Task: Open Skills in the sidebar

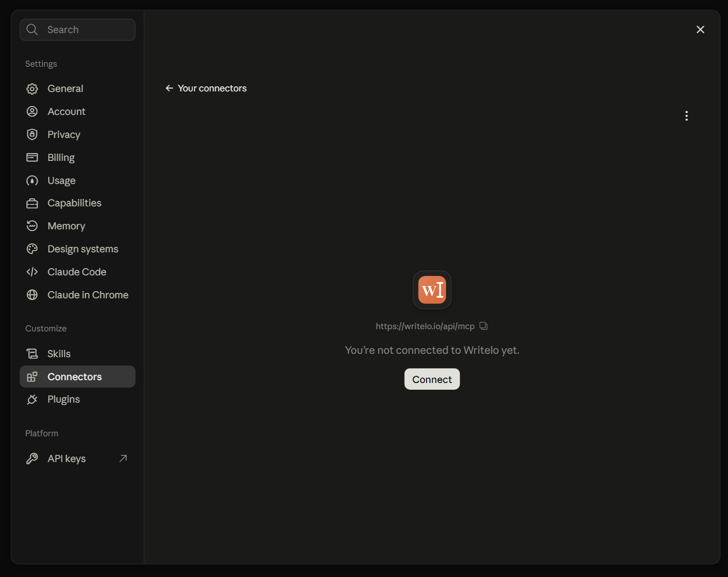Action: pos(77,354)
